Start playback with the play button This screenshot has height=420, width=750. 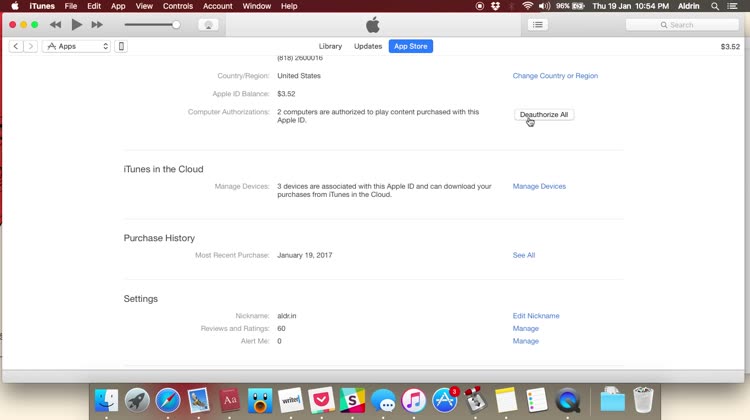pyautogui.click(x=77, y=25)
